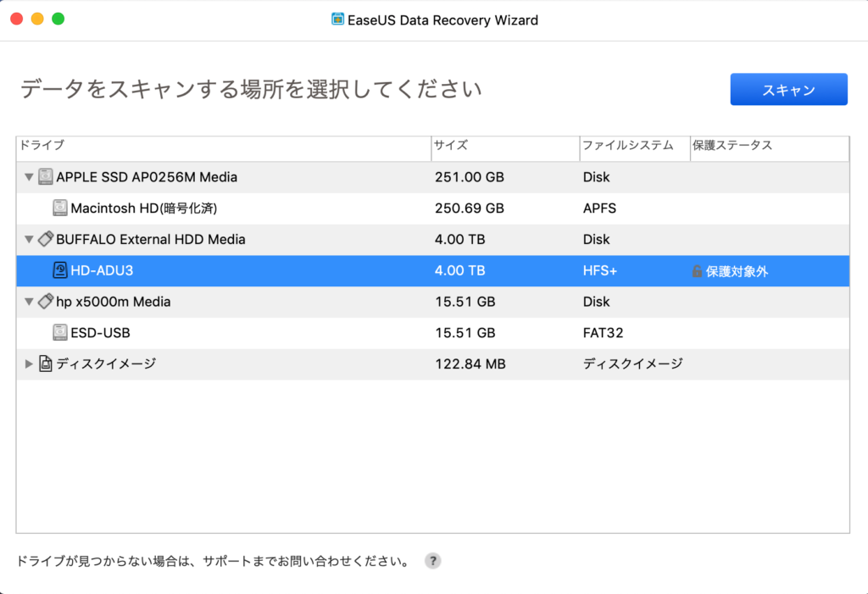Select the ESD-USB volume row

433,333
